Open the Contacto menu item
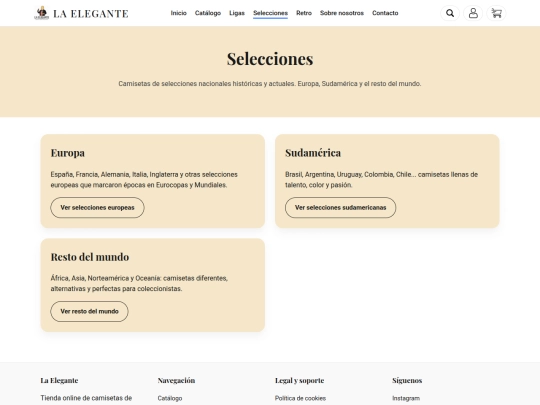540x405 pixels. [385, 13]
